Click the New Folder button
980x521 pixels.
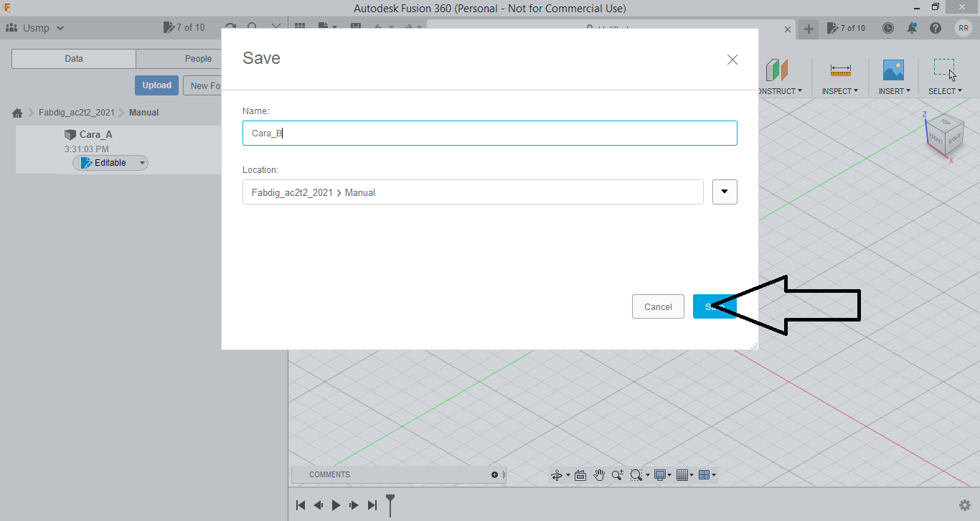(x=202, y=85)
